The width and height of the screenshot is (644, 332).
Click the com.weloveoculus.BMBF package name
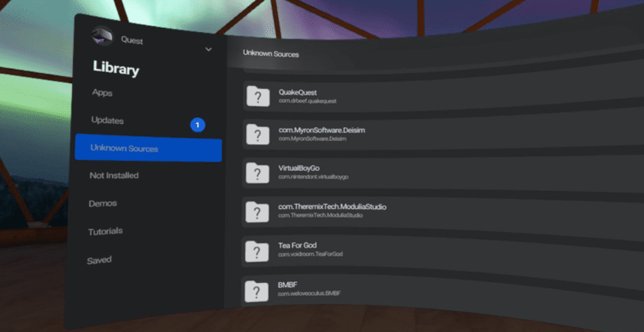[x=309, y=293]
